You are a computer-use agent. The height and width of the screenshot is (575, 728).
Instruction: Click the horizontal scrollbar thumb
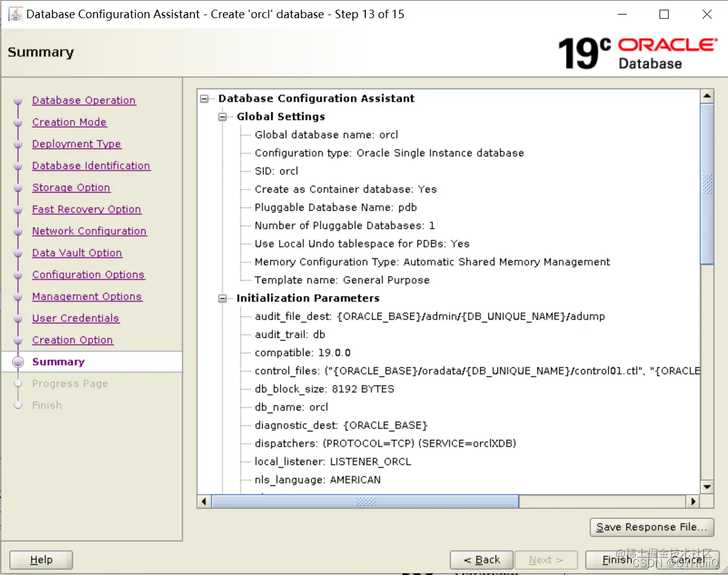pos(365,501)
